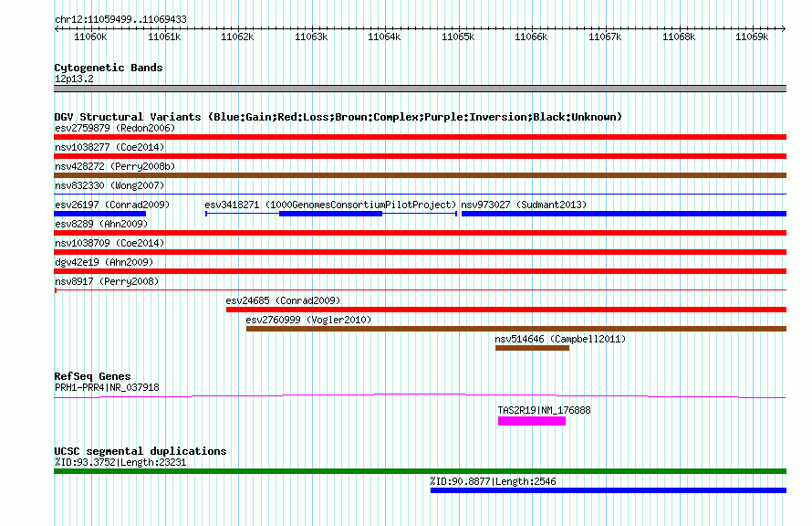Select the nsv973027 (Sudmant2013) blue bar

coord(624,214)
